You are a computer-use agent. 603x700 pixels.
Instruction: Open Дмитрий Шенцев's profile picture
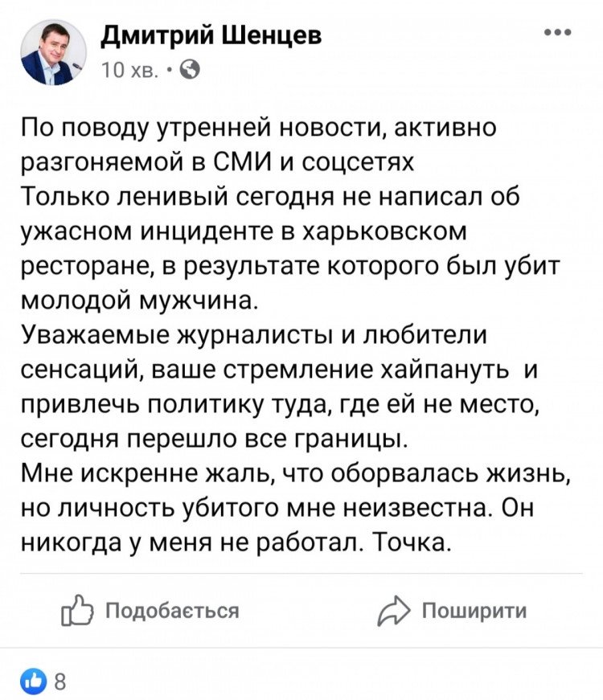(54, 52)
